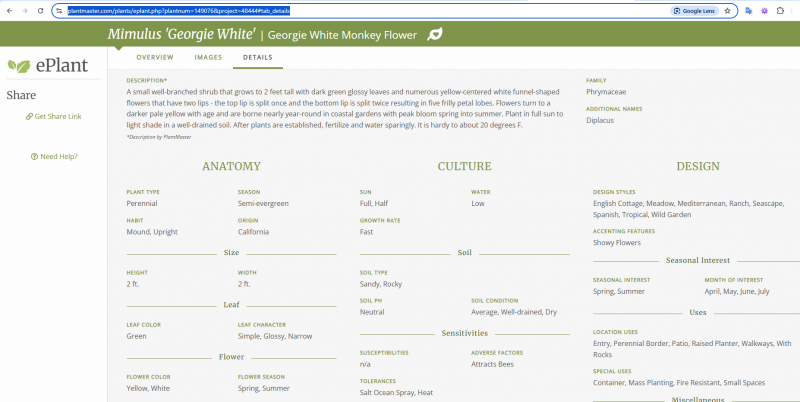The width and height of the screenshot is (800, 402).
Task: Click the browser forward arrow
Action: point(24,10)
